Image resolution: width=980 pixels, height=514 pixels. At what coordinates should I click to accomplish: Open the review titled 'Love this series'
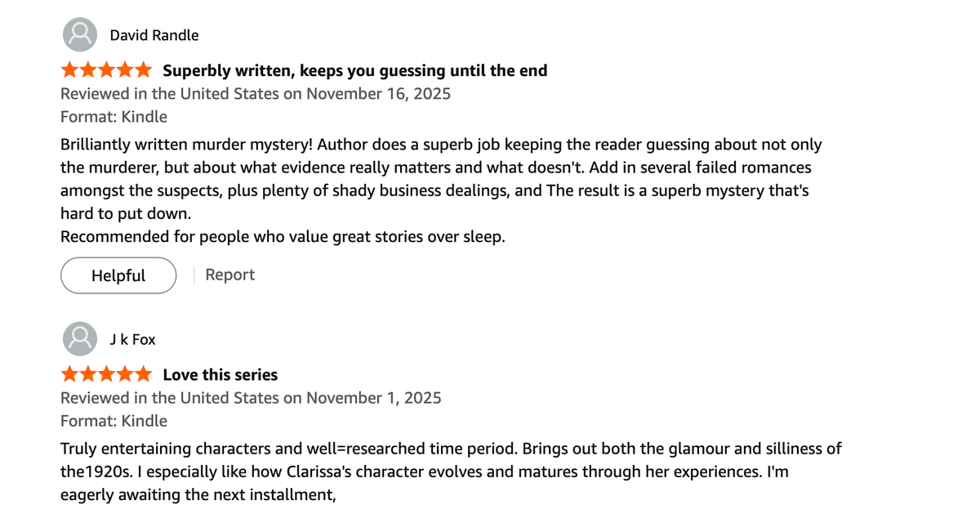click(220, 374)
